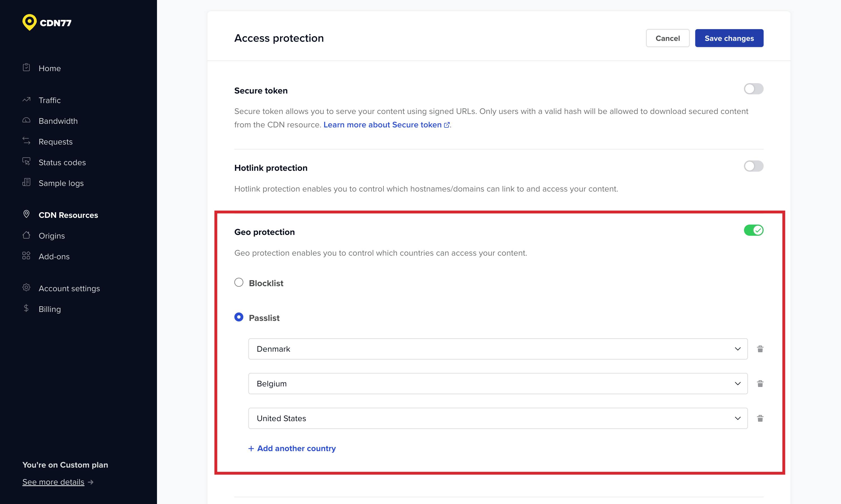Click the Bandwidth gauge icon in sidebar
Viewport: 841px width, 504px height.
pyautogui.click(x=26, y=121)
